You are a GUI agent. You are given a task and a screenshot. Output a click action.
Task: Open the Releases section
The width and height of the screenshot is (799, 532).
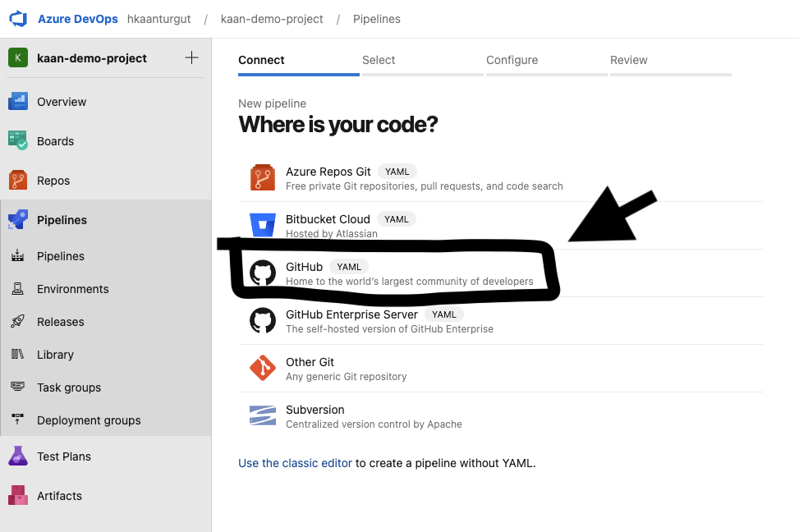point(60,322)
